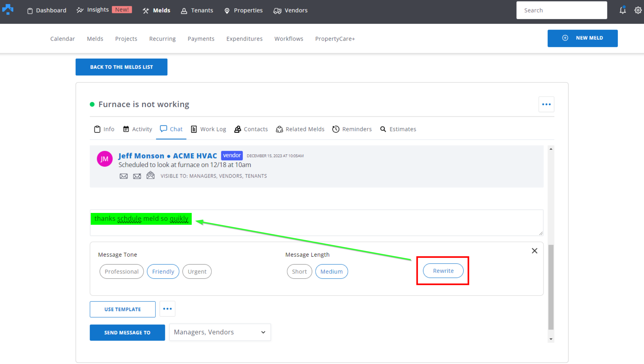Image resolution: width=644 pixels, height=364 pixels.
Task: Select the Professional message tone
Action: (x=121, y=271)
